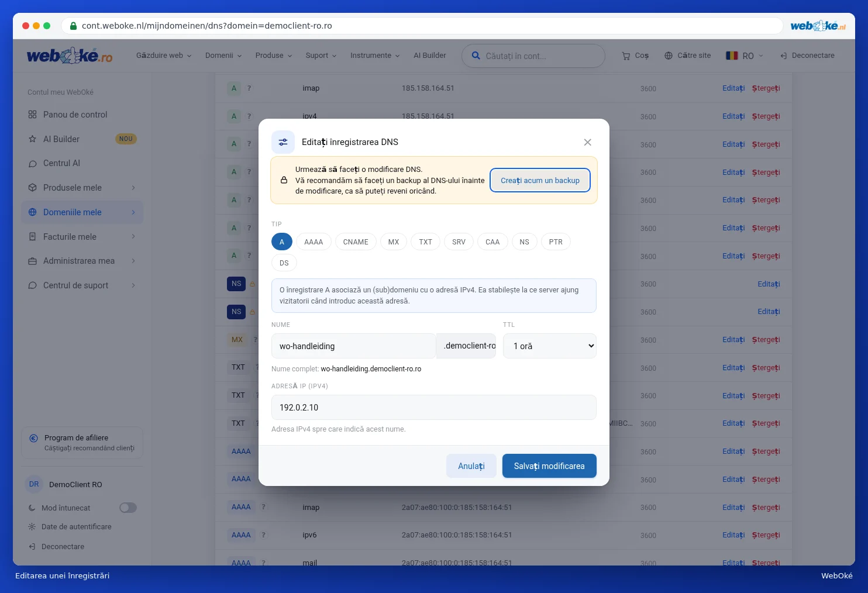This screenshot has width=868, height=593.
Task: Click the search magnifier icon in the top bar
Action: point(476,56)
